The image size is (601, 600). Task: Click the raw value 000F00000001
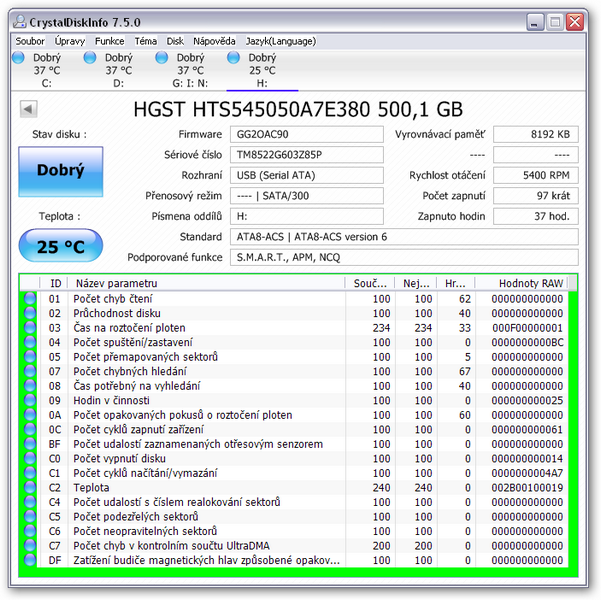527,328
